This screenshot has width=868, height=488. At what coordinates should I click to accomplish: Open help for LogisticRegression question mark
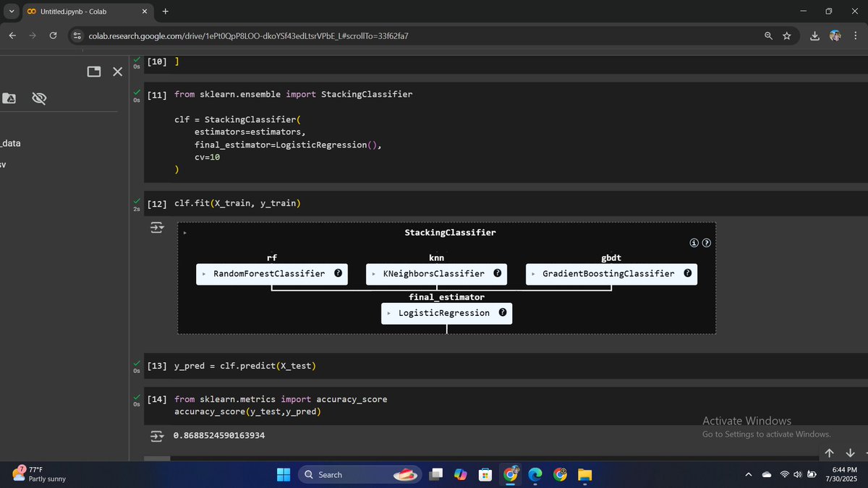[x=502, y=313]
